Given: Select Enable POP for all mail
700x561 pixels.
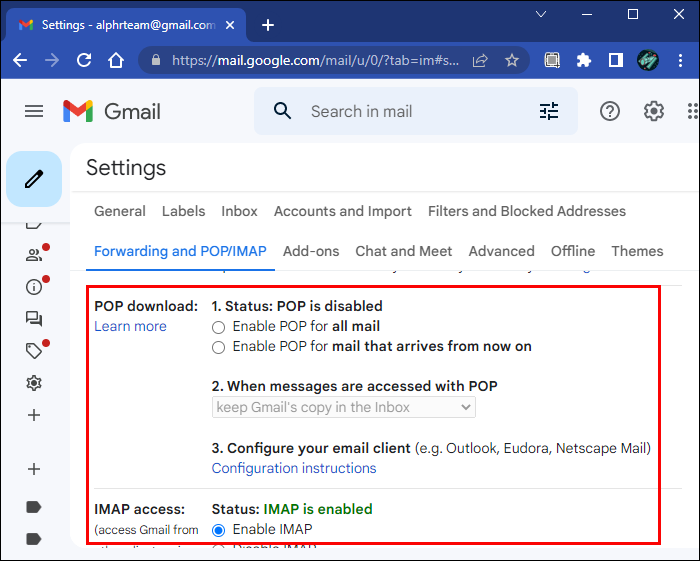Looking at the screenshot, I should [219, 326].
